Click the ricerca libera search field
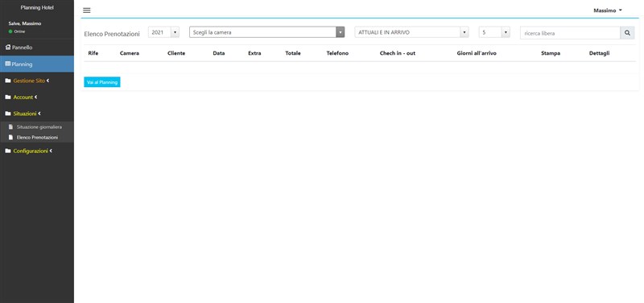644x303 pixels. tap(570, 33)
